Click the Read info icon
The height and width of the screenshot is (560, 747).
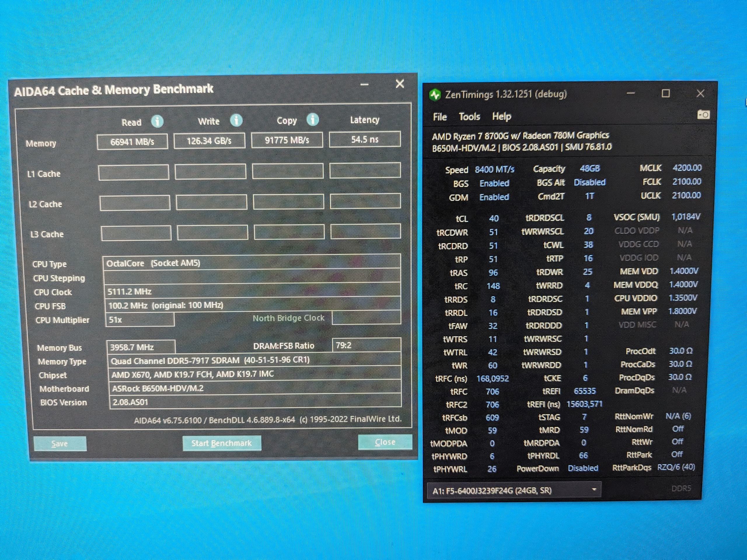point(157,121)
